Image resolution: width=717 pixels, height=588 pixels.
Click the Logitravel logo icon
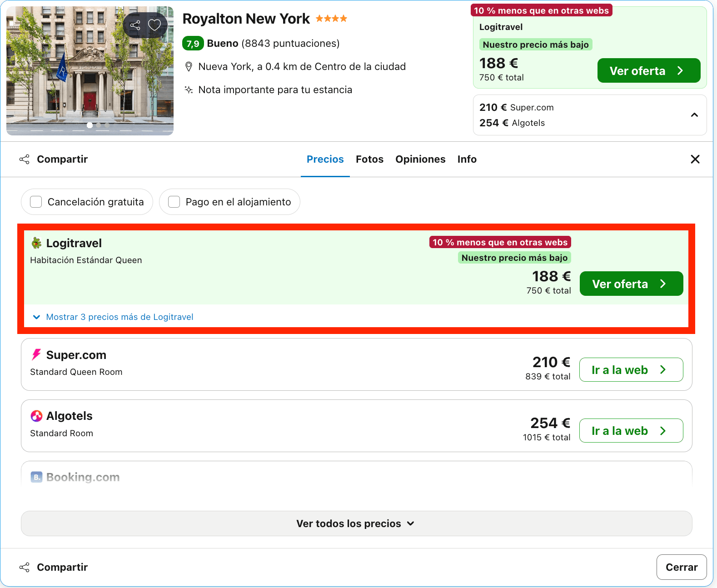[36, 243]
